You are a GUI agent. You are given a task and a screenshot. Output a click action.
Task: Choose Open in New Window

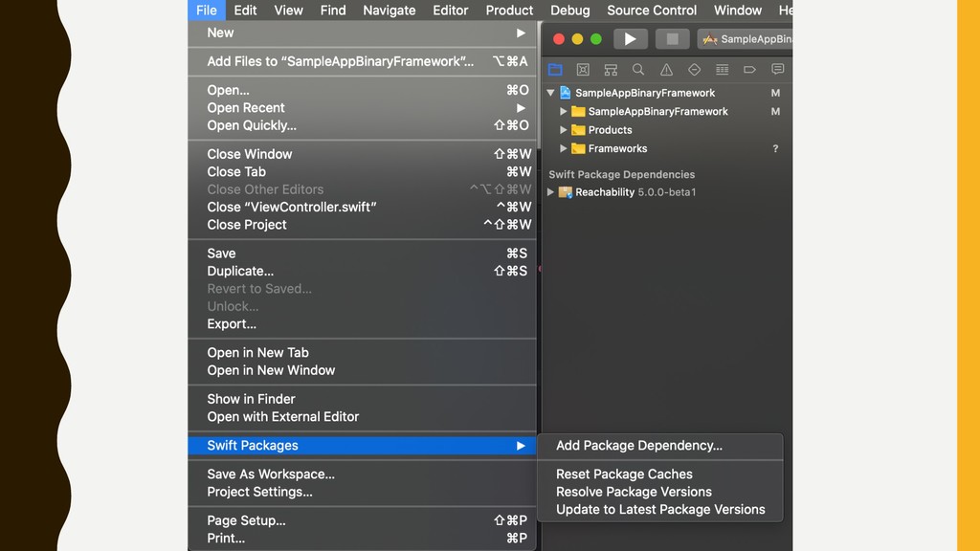pos(363,370)
